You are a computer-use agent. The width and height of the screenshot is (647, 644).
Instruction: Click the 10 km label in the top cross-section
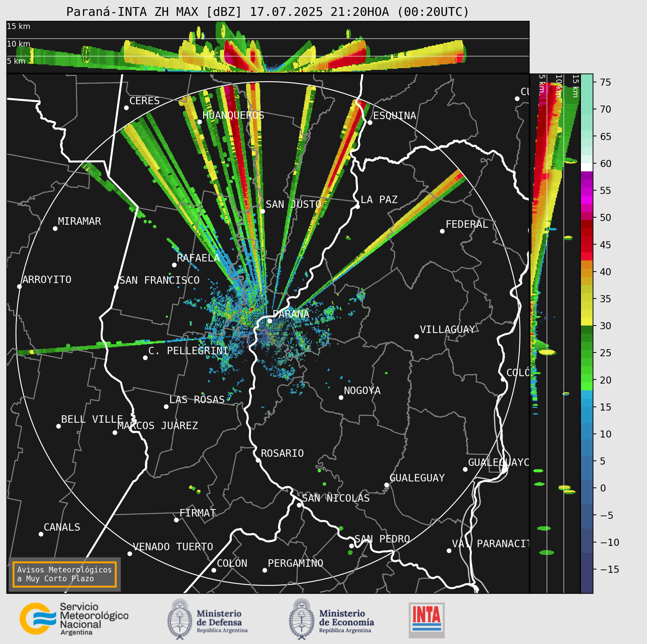[x=19, y=44]
